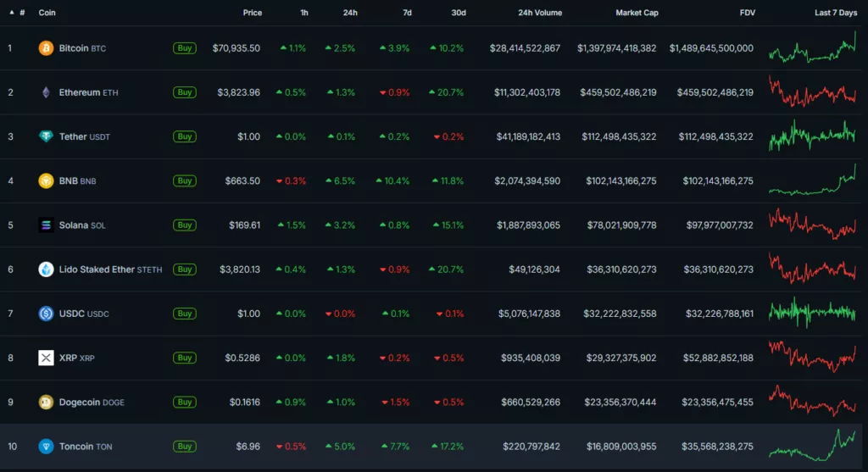Click the Solana logo icon
The height and width of the screenshot is (472, 868).
pyautogui.click(x=46, y=225)
